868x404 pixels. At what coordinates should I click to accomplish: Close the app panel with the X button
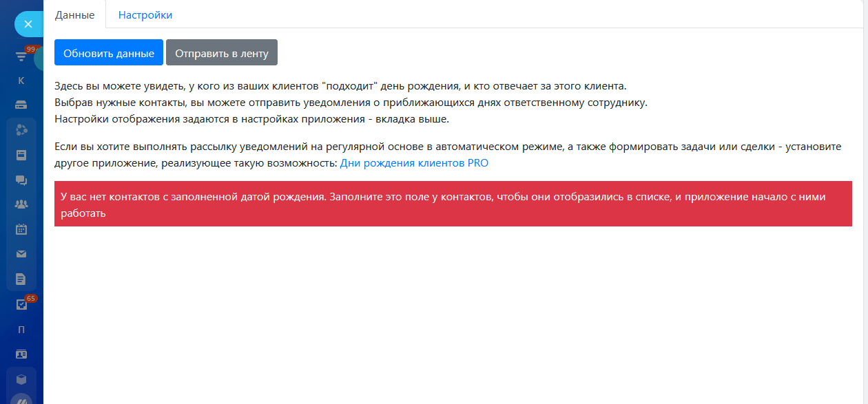(28, 24)
